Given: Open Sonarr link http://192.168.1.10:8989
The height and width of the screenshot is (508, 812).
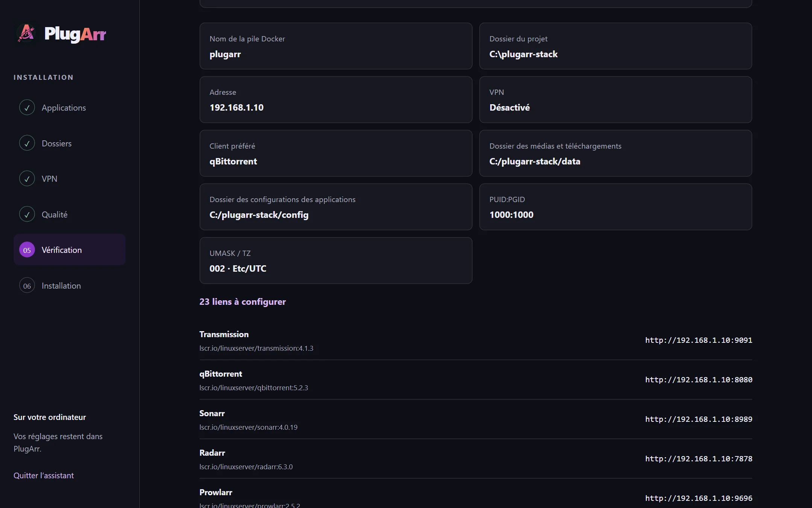Looking at the screenshot, I should [699, 419].
